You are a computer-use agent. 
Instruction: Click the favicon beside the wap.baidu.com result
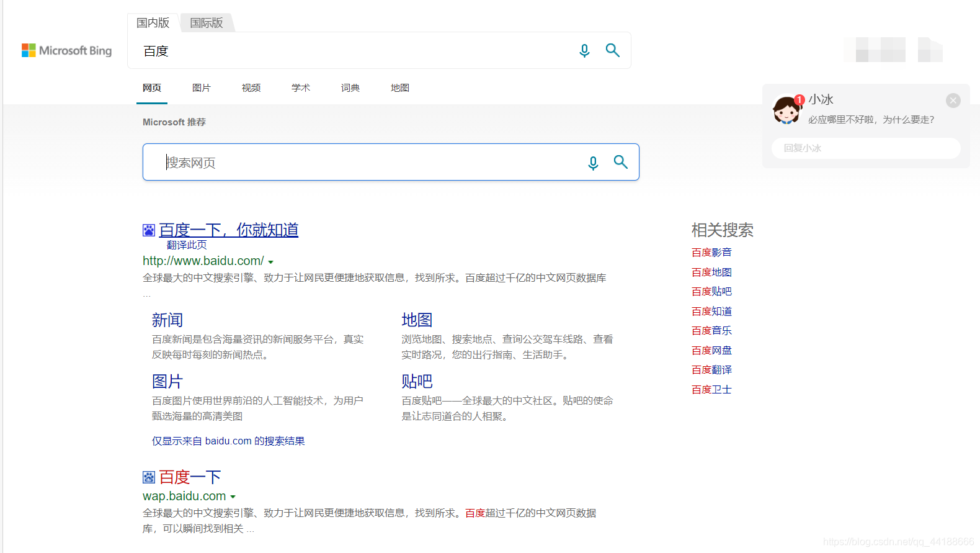149,477
